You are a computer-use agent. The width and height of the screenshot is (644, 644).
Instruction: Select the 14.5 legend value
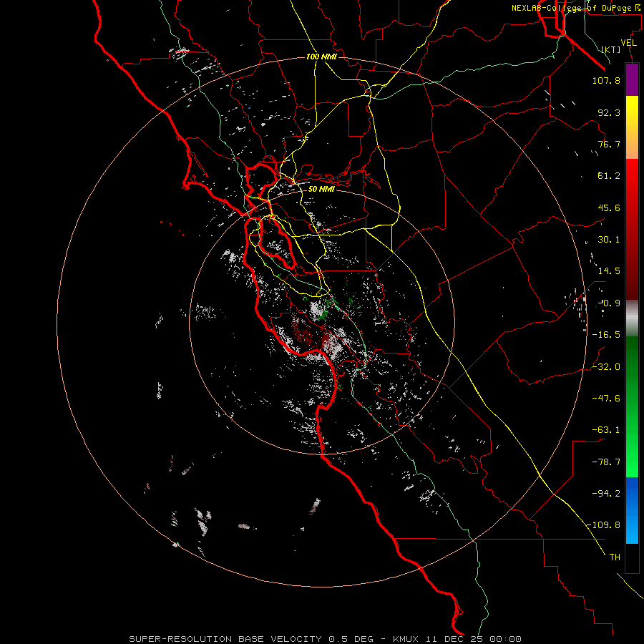point(609,271)
